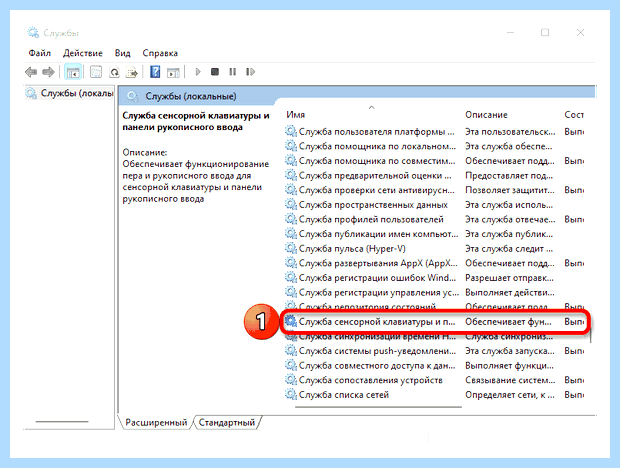The width and height of the screenshot is (620, 468).
Task: Open the Действие menu
Action: tap(83, 53)
